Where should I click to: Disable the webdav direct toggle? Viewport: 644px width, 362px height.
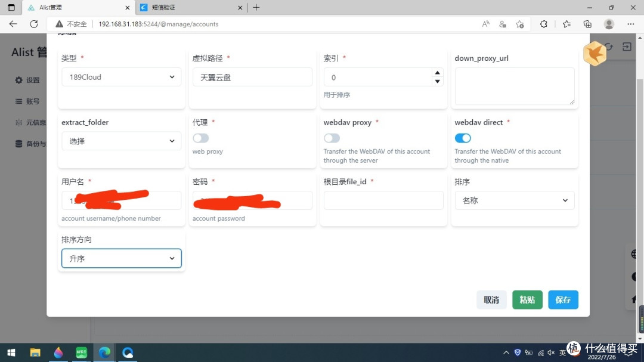click(x=463, y=138)
